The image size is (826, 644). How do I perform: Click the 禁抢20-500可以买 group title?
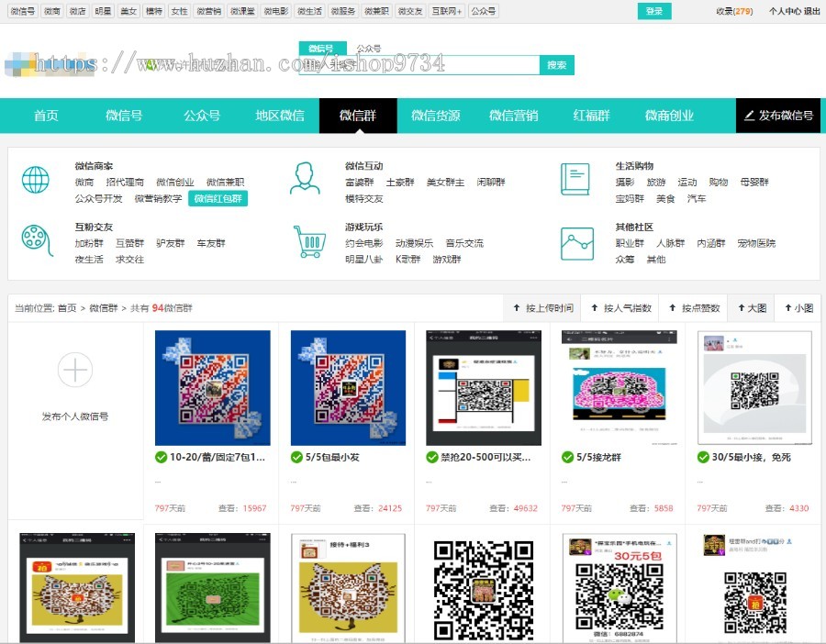[486, 457]
